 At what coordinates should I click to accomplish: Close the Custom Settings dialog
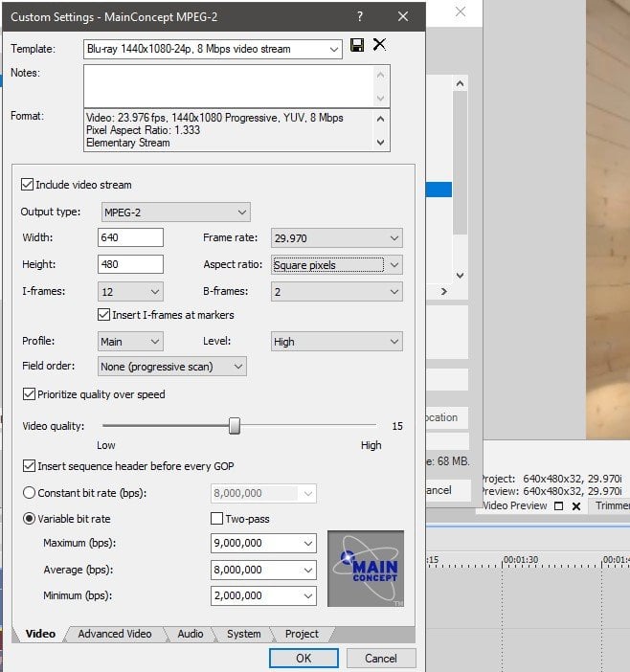click(403, 16)
